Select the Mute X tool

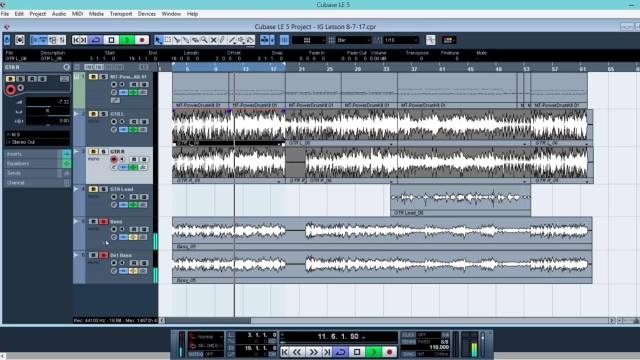(213, 40)
